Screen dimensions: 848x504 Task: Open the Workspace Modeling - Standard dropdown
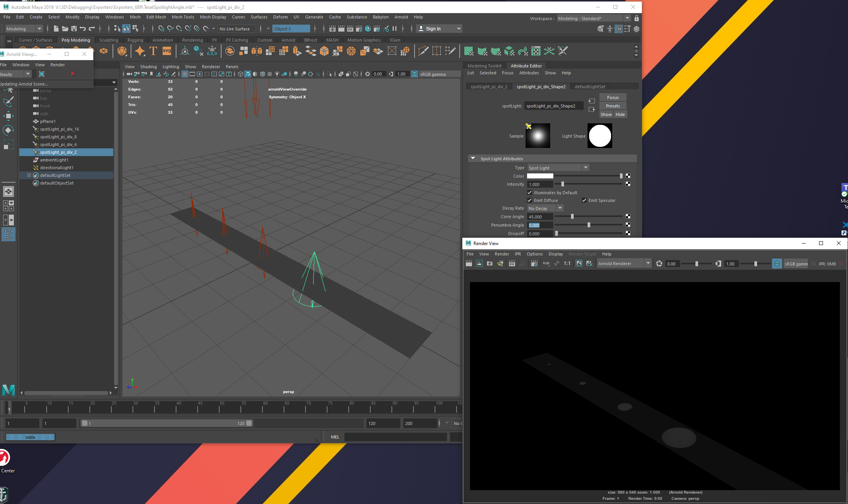(593, 18)
